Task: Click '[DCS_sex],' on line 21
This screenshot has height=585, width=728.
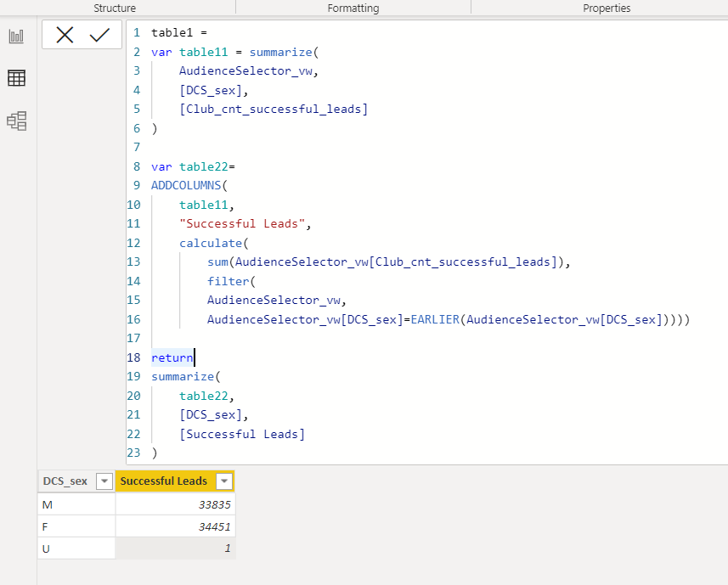Action: (x=214, y=414)
